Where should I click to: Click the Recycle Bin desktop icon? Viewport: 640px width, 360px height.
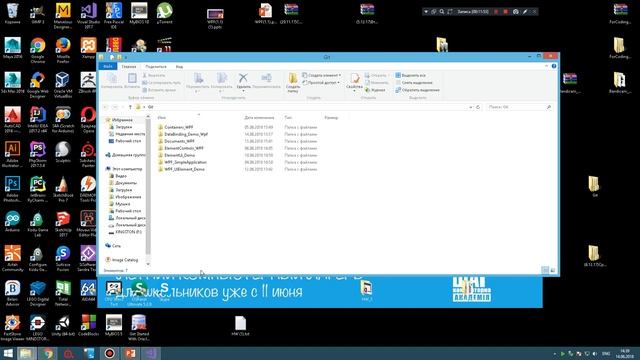(x=12, y=13)
